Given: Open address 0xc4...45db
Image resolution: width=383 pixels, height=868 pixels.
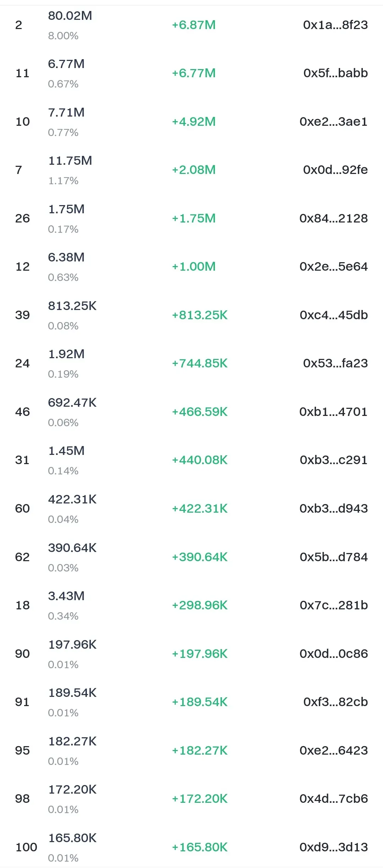Looking at the screenshot, I should click(333, 315).
